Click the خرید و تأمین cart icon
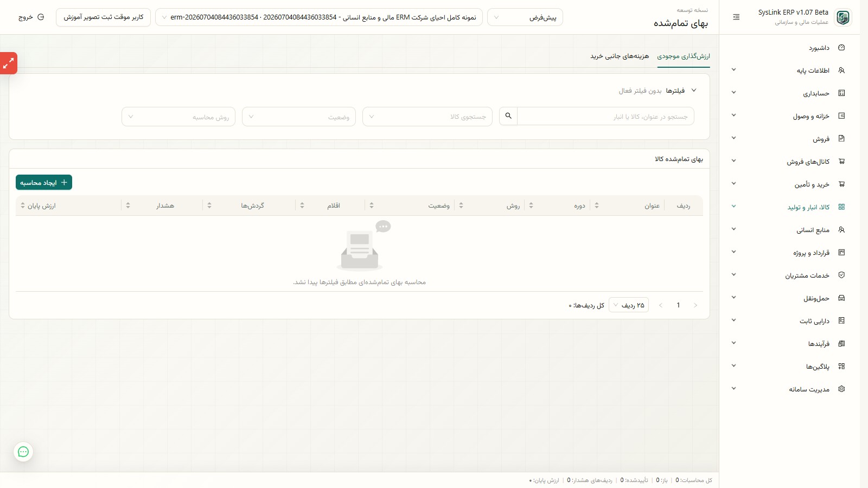Screen dimensions: 868x488 point(841,184)
